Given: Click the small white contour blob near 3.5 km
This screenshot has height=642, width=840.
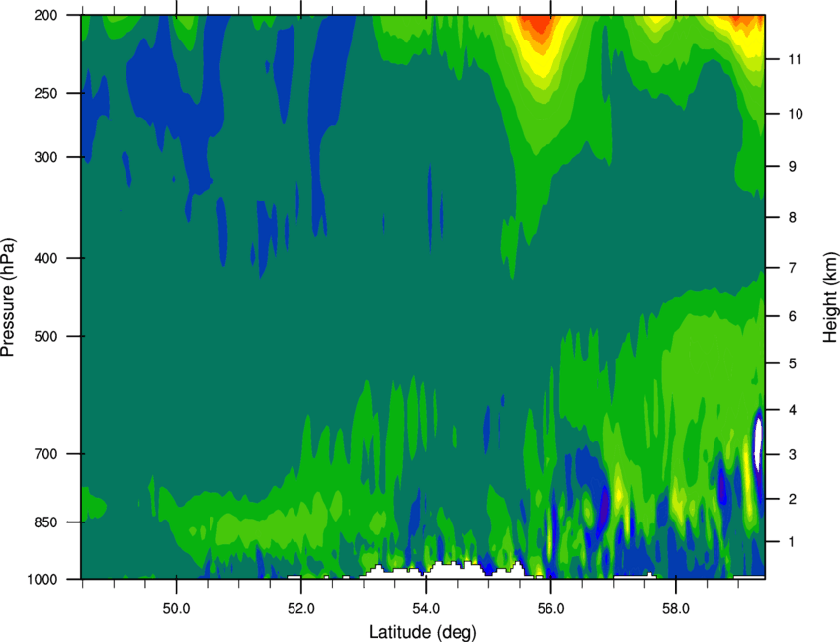Looking at the screenshot, I should coord(758,443).
